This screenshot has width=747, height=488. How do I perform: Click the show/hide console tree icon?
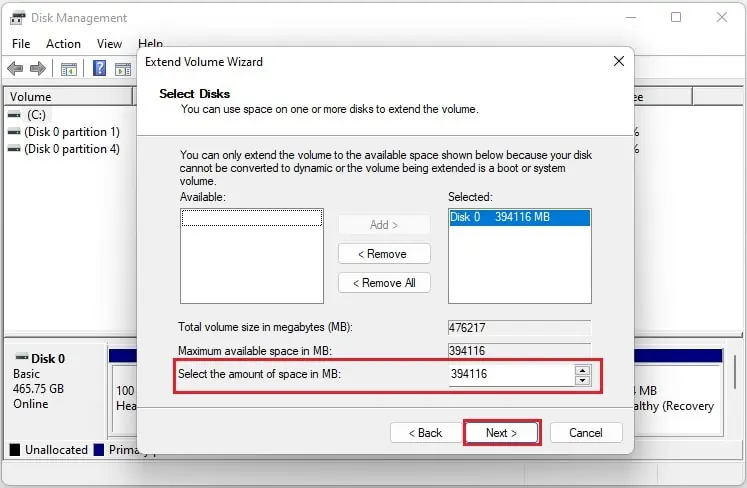pos(69,69)
